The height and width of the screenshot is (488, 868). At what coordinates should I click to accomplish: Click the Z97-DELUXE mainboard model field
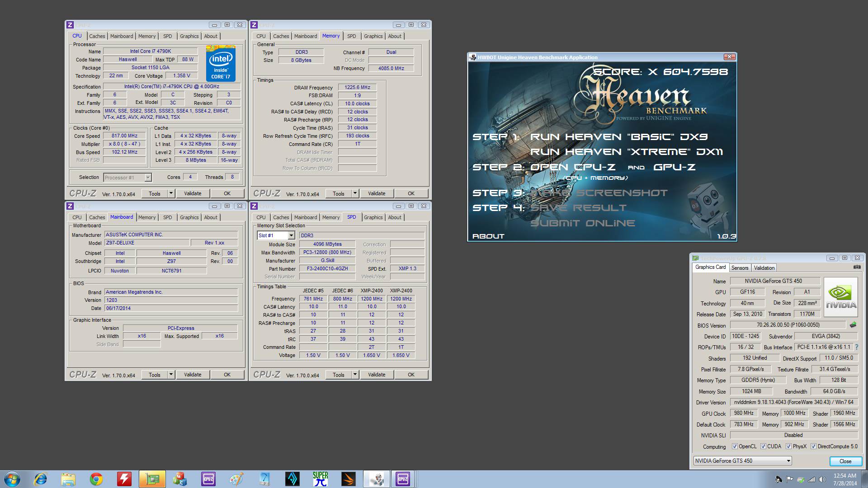tap(147, 243)
